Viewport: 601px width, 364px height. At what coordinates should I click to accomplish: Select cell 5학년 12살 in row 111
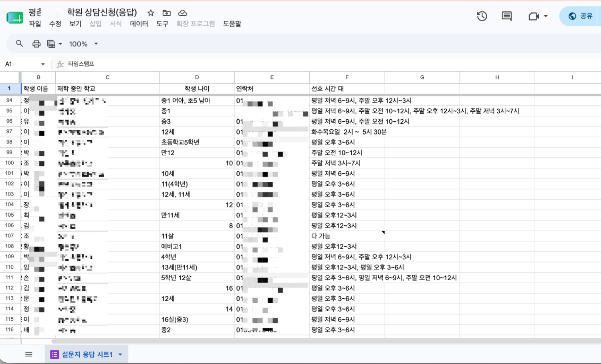[197, 278]
